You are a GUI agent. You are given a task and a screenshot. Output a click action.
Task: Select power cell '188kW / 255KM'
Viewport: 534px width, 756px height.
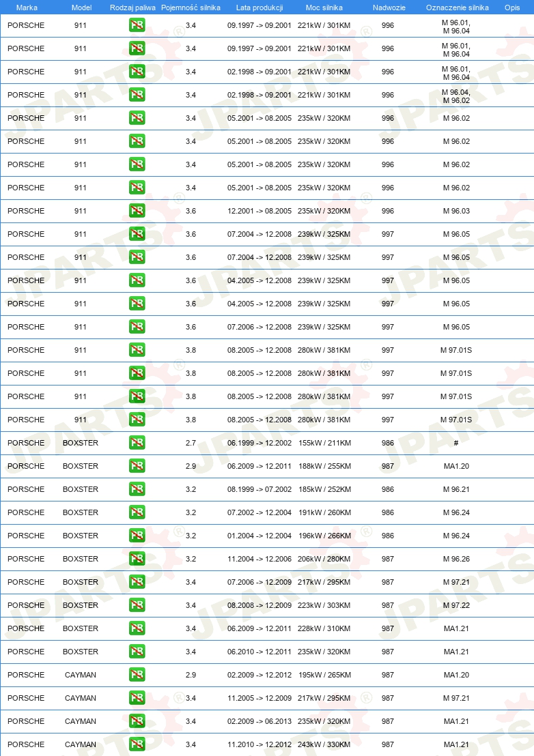click(x=324, y=466)
